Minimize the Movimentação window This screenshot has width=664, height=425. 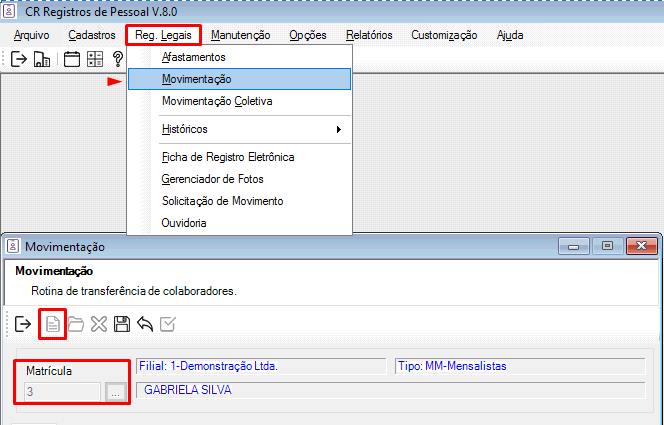point(574,246)
